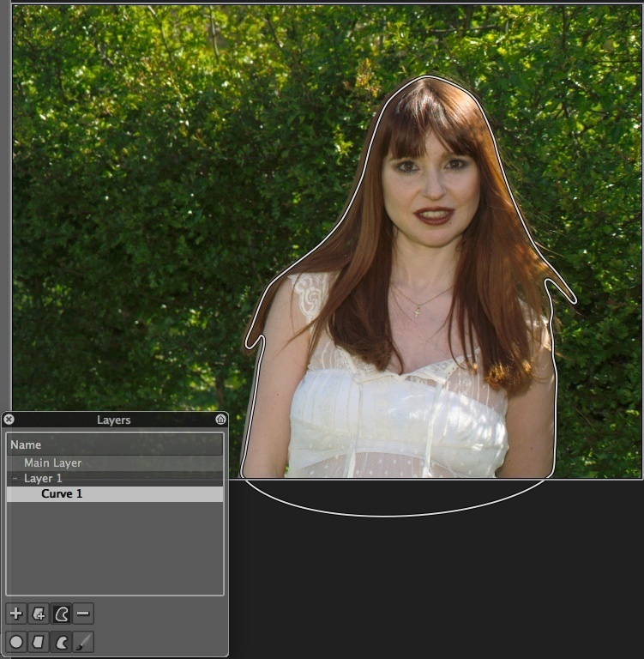Select the Main Layer row
644x659 pixels.
point(115,463)
